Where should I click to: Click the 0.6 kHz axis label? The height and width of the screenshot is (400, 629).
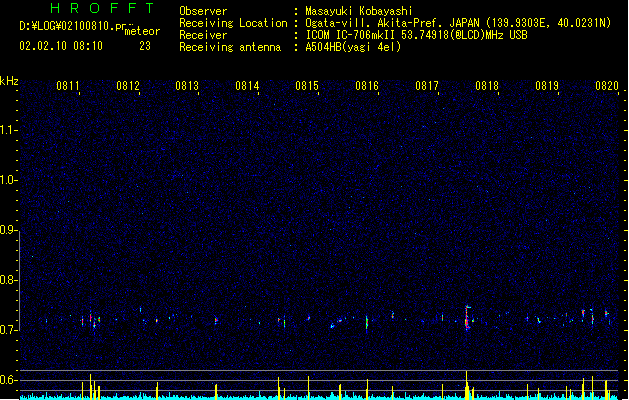[x=8, y=380]
